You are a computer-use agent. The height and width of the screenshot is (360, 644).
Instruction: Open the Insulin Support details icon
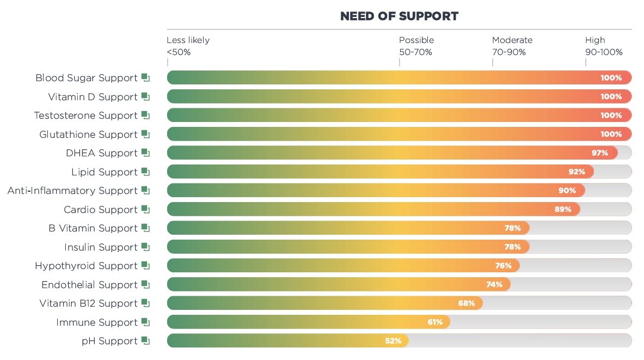tap(145, 247)
